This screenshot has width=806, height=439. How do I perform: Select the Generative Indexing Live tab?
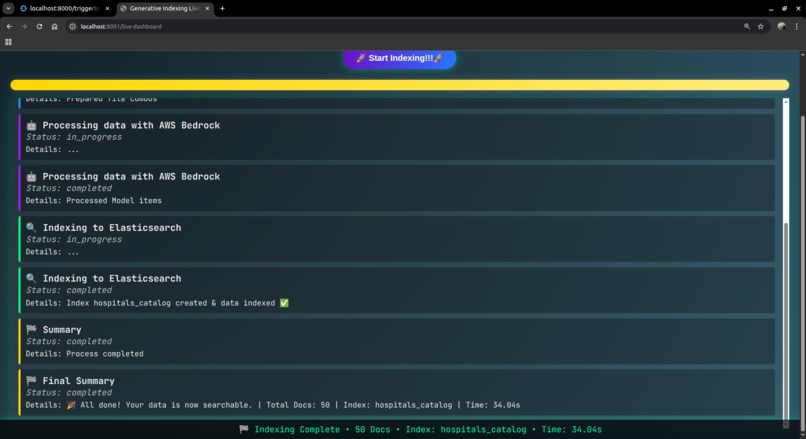pos(163,8)
